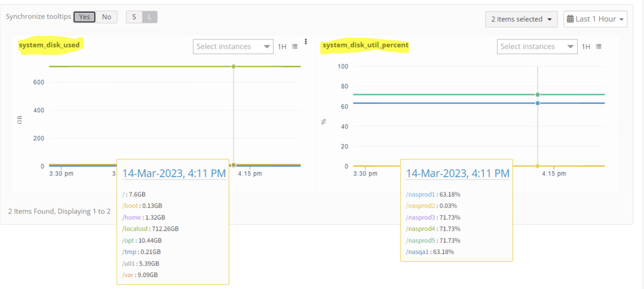This screenshot has height=289, width=644.
Task: Expand Last 1 Hour time range dropdown
Action: pos(596,19)
